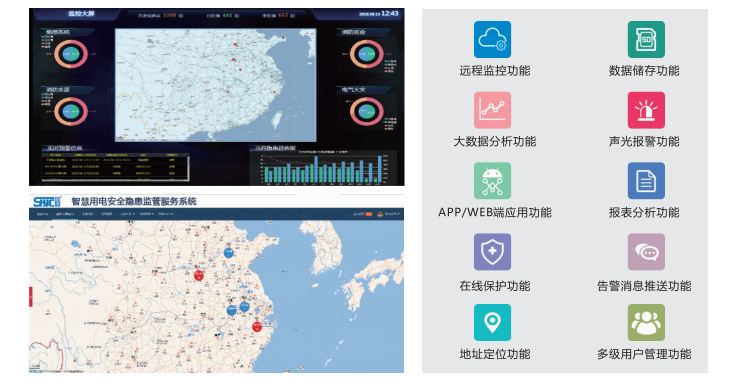
Task: Open the fifth navbar dropdown menu
Action: (127, 214)
